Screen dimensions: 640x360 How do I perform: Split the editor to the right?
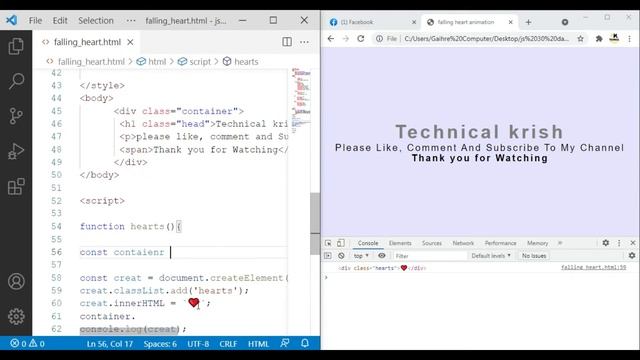point(287,42)
